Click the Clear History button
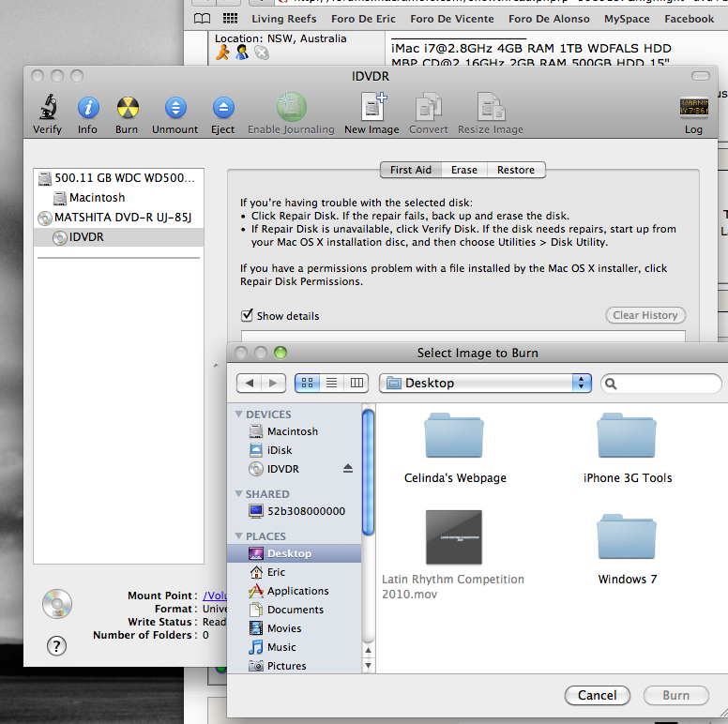The image size is (728, 724). [x=645, y=315]
